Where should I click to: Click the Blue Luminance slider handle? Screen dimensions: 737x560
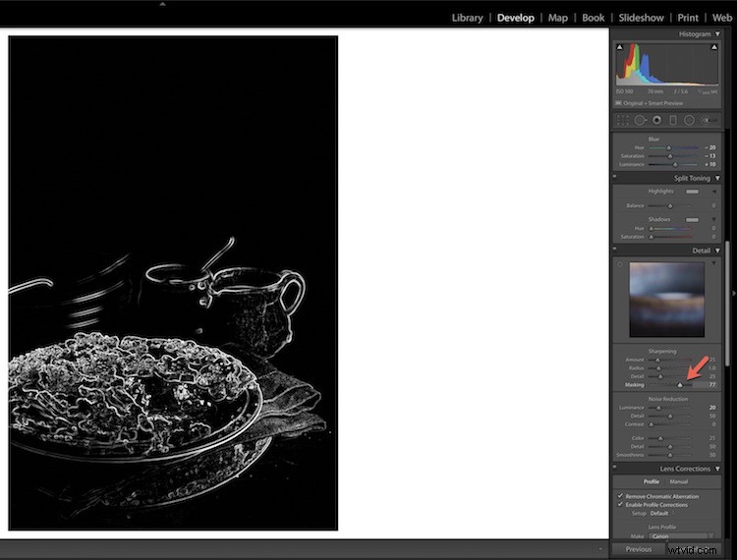click(x=675, y=165)
